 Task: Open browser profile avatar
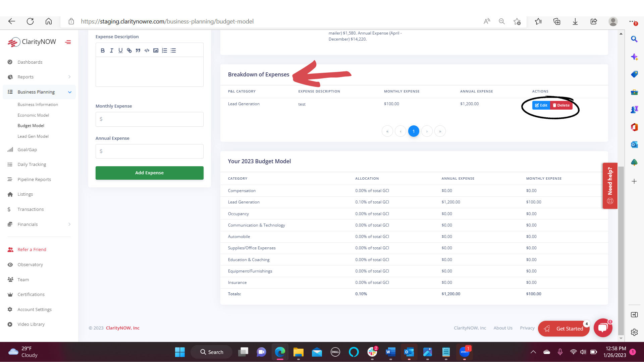(x=613, y=21)
